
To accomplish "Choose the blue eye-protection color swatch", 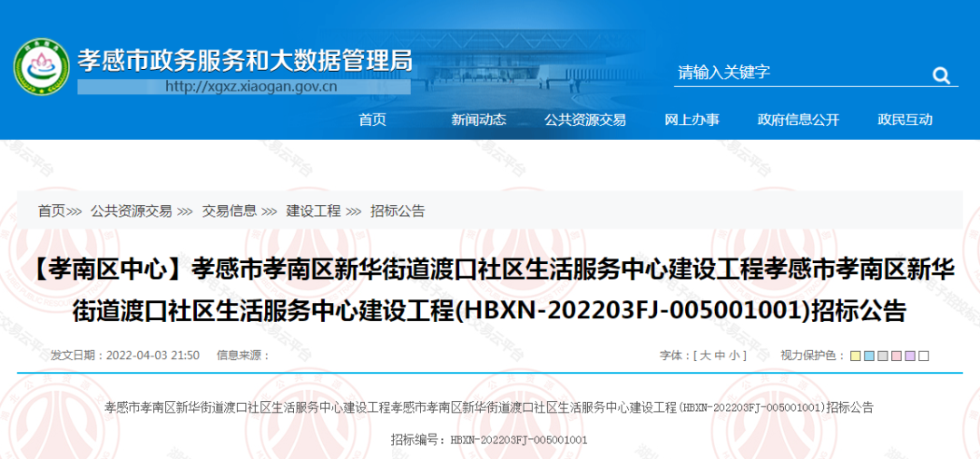I will [868, 356].
